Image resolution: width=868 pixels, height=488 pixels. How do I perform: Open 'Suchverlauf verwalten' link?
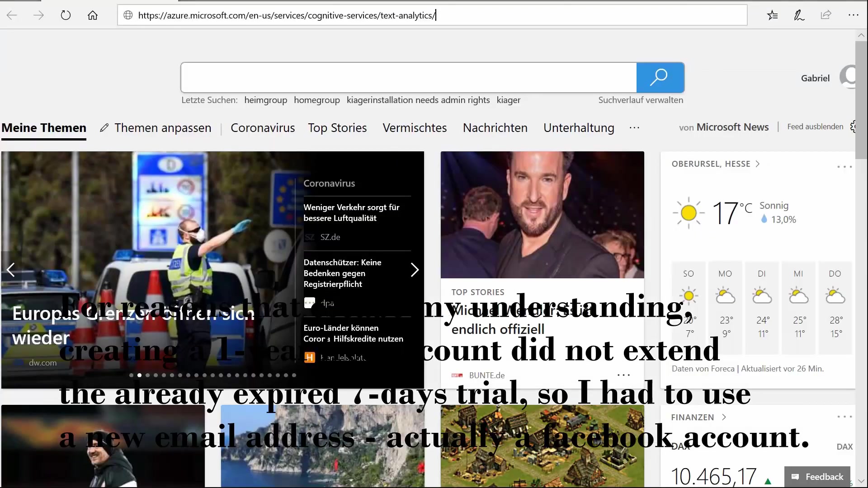coord(641,100)
